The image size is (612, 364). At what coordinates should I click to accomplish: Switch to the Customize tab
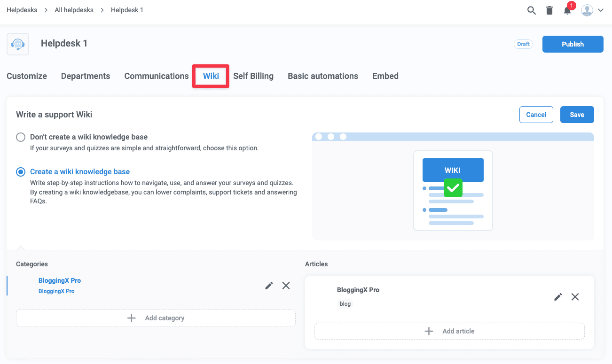tap(27, 76)
